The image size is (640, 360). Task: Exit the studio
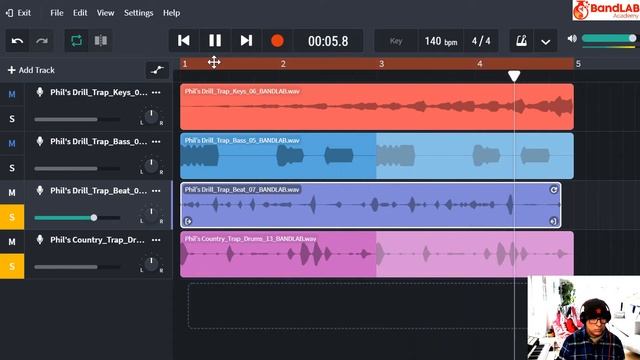point(18,13)
